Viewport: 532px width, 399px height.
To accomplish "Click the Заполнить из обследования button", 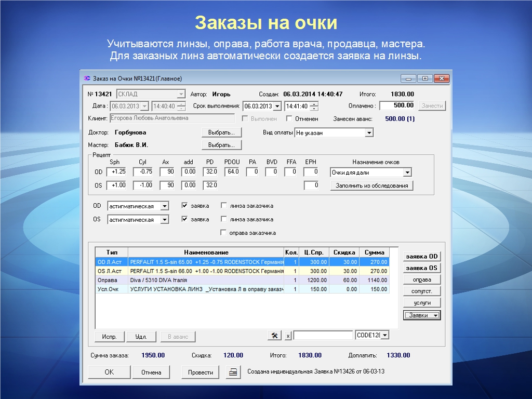I will [371, 185].
